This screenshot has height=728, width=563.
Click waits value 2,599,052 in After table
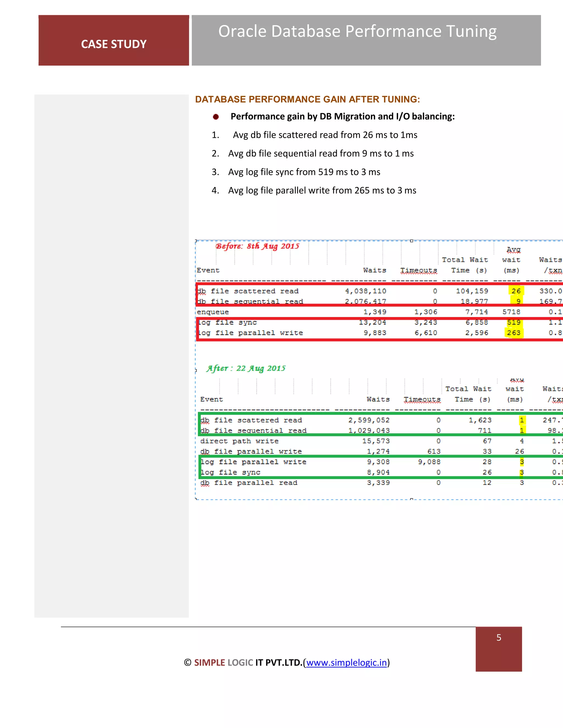point(369,420)
